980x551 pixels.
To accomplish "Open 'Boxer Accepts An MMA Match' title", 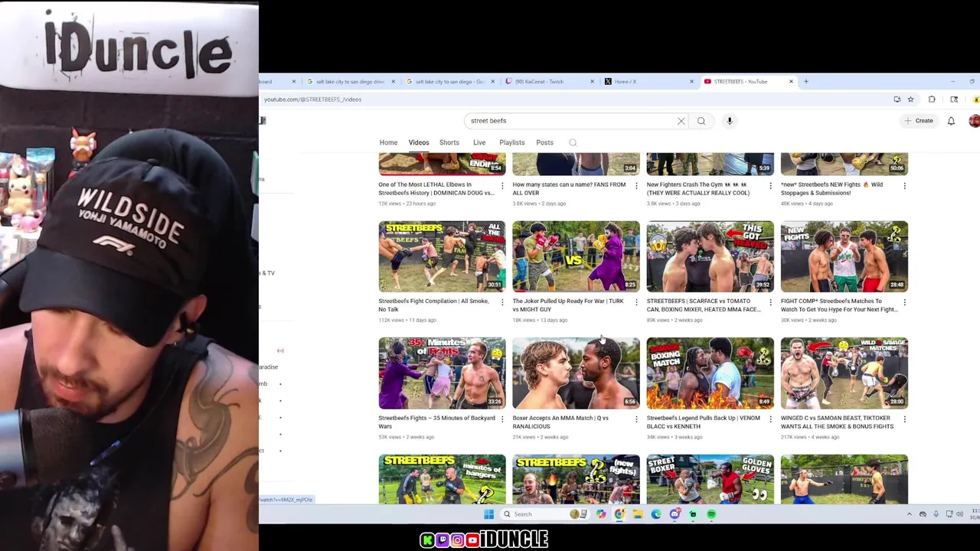I will click(x=560, y=422).
